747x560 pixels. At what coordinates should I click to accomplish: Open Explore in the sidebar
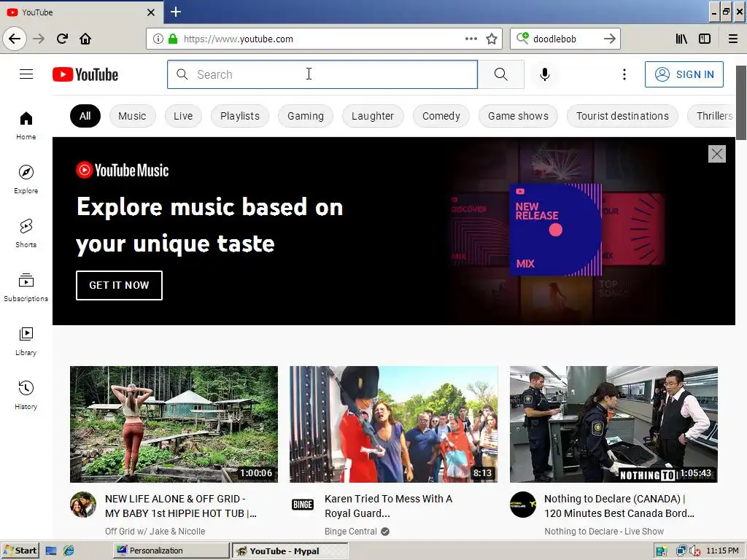pyautogui.click(x=26, y=179)
